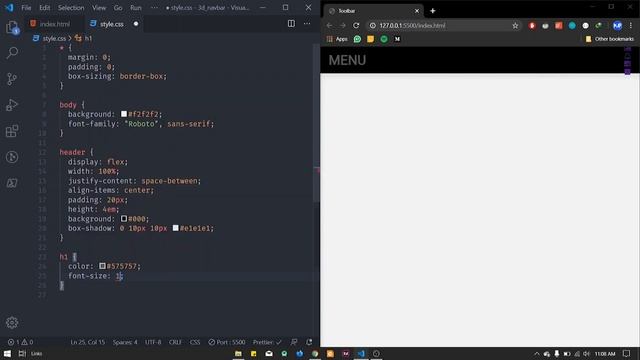640x360 pixels.
Task: Open the Explorer view in VS Code
Action: (12, 27)
